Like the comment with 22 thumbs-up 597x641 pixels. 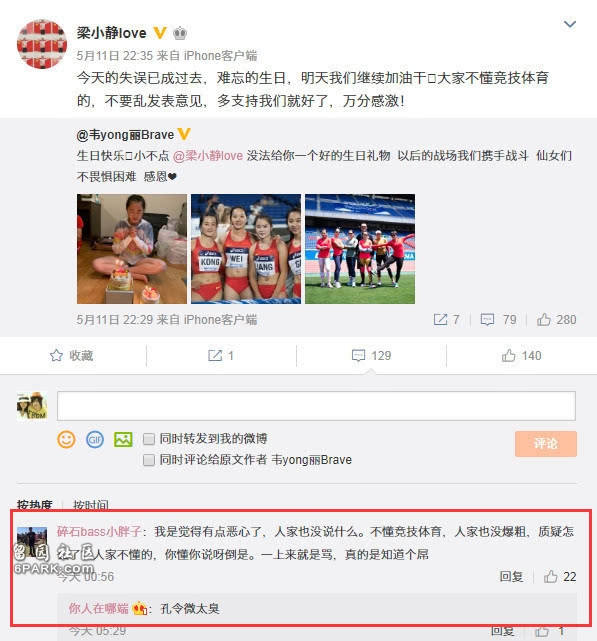point(550,576)
